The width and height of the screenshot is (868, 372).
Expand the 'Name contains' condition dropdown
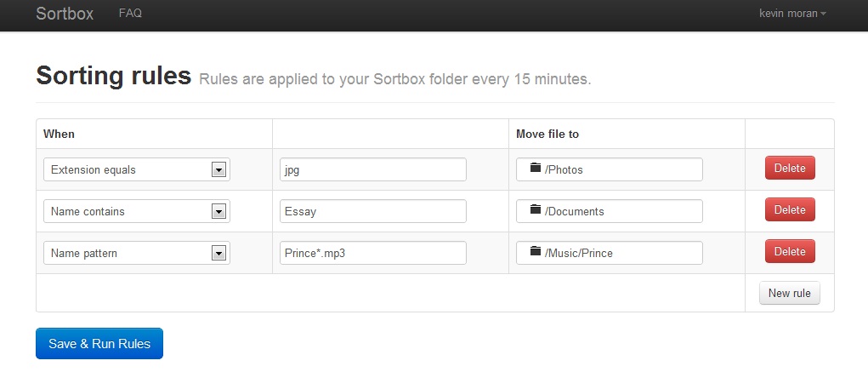click(x=137, y=211)
